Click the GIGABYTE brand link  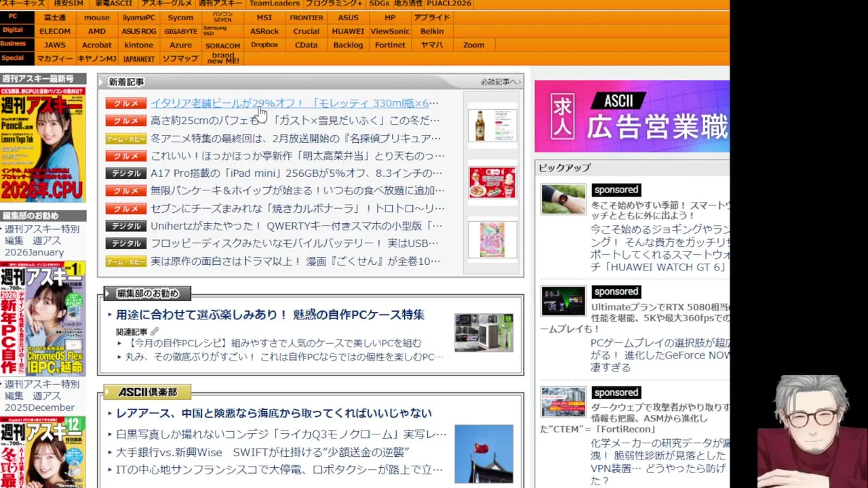180,31
